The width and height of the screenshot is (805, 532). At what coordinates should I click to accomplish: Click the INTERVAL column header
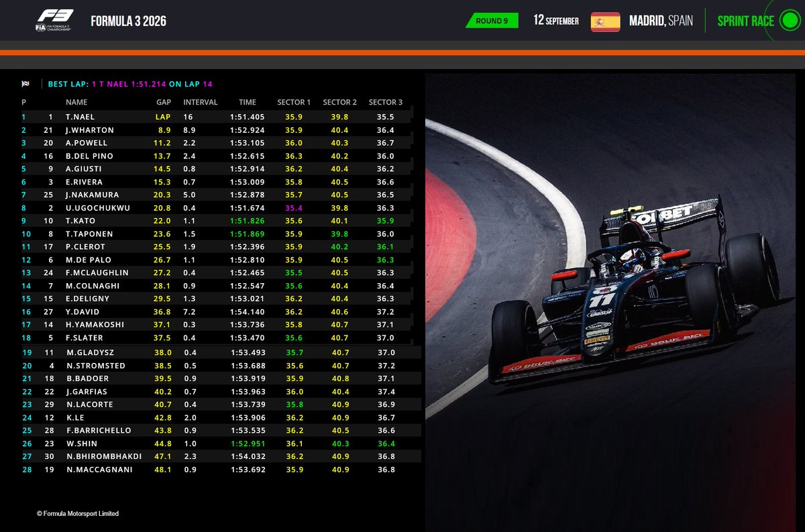(x=201, y=103)
